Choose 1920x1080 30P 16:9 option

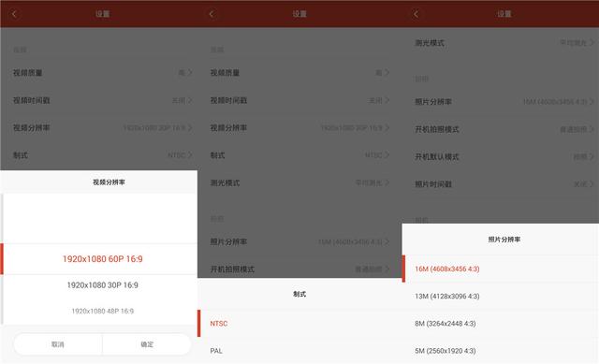click(102, 285)
